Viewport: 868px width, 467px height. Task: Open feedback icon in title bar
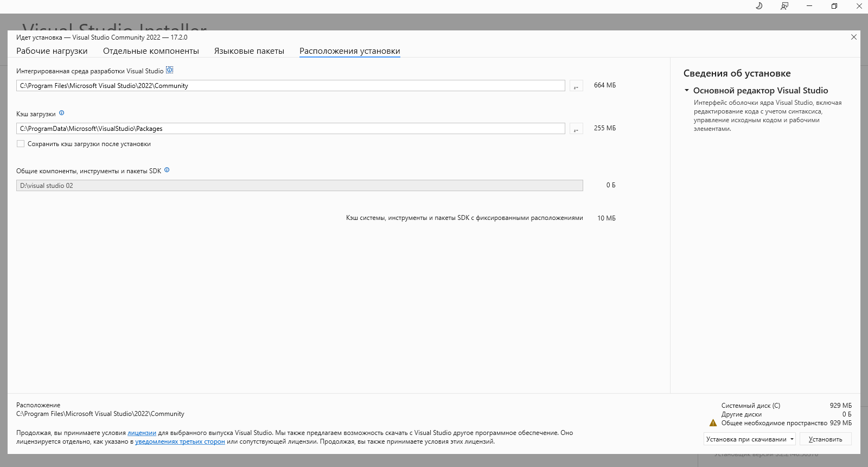coord(784,6)
